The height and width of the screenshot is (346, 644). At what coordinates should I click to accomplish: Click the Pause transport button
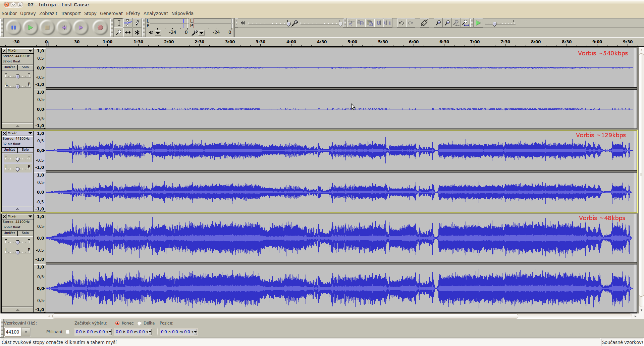(x=13, y=28)
